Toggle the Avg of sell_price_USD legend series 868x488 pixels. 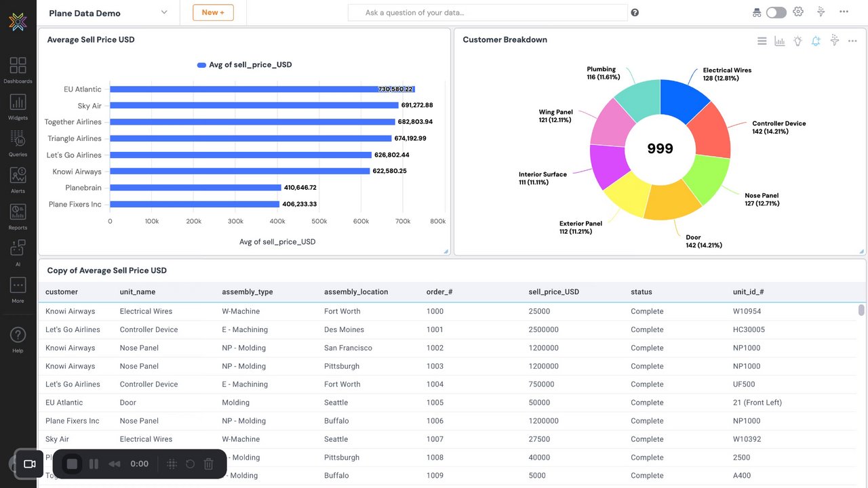point(244,65)
